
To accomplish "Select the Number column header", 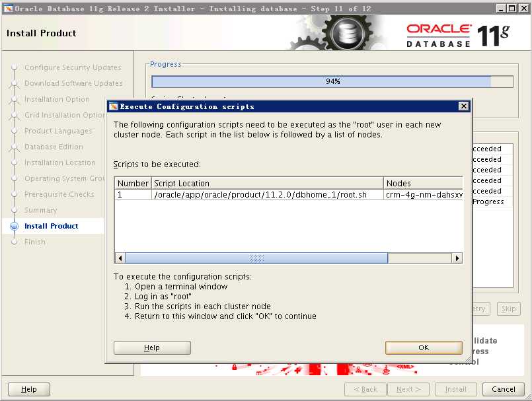I will pos(133,183).
